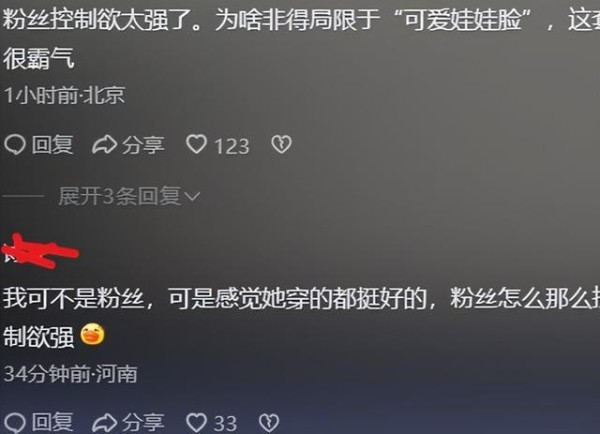
Task: Click the share arrow icon under the Beijing comment
Action: click(104, 145)
